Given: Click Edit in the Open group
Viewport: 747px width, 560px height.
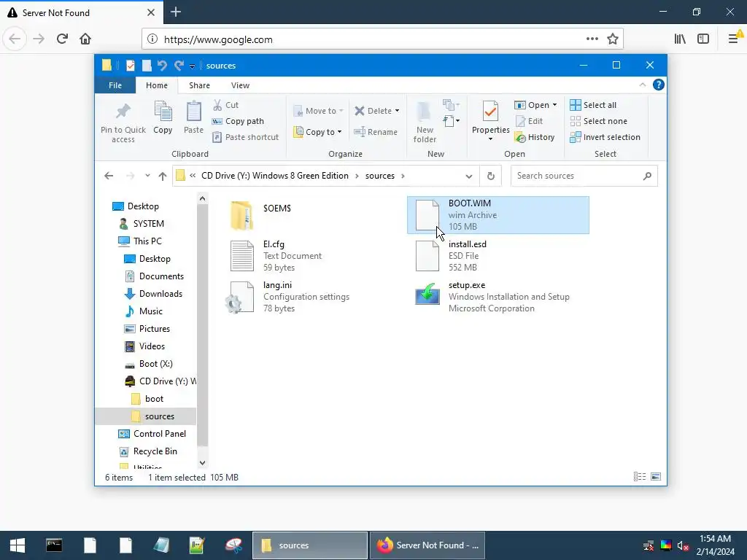Looking at the screenshot, I should (530, 121).
